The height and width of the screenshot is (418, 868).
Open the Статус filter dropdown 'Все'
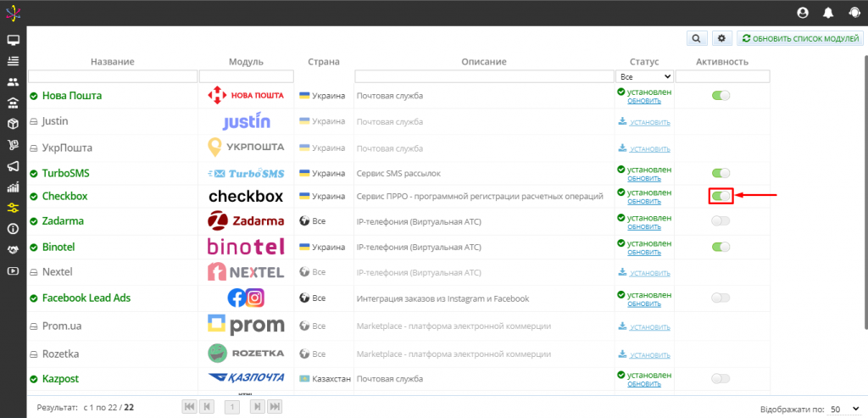[644, 76]
